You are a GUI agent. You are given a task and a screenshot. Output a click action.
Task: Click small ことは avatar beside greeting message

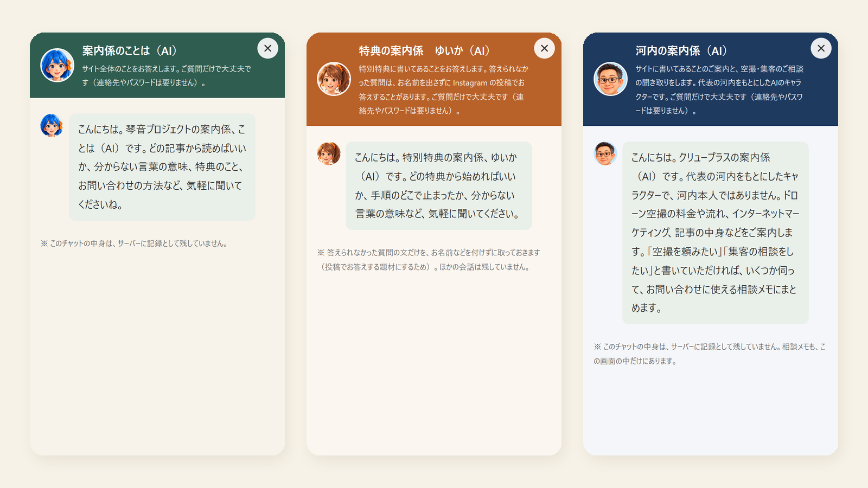[52, 125]
